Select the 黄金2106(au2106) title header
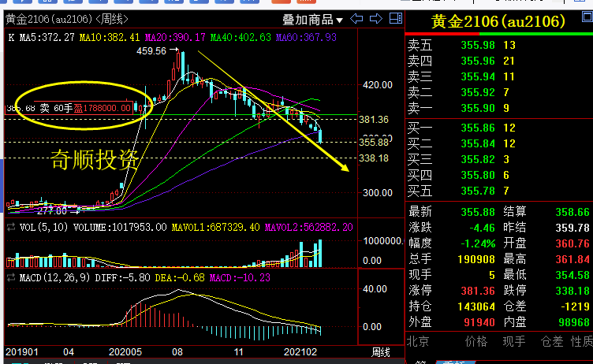593x364 pixels. [x=498, y=20]
